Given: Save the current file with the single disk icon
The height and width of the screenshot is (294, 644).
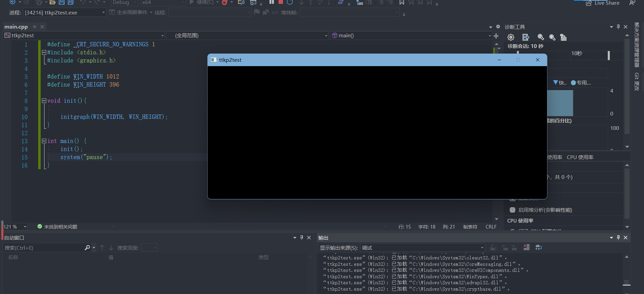Looking at the screenshot, I should [x=62, y=2].
